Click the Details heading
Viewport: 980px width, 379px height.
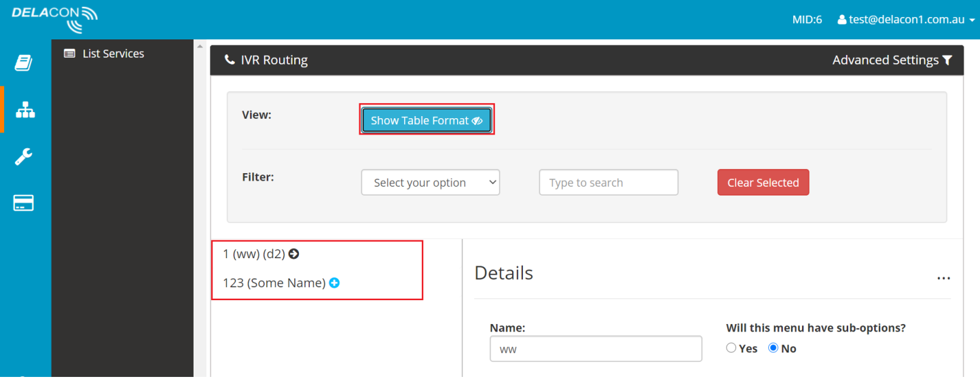(x=504, y=273)
